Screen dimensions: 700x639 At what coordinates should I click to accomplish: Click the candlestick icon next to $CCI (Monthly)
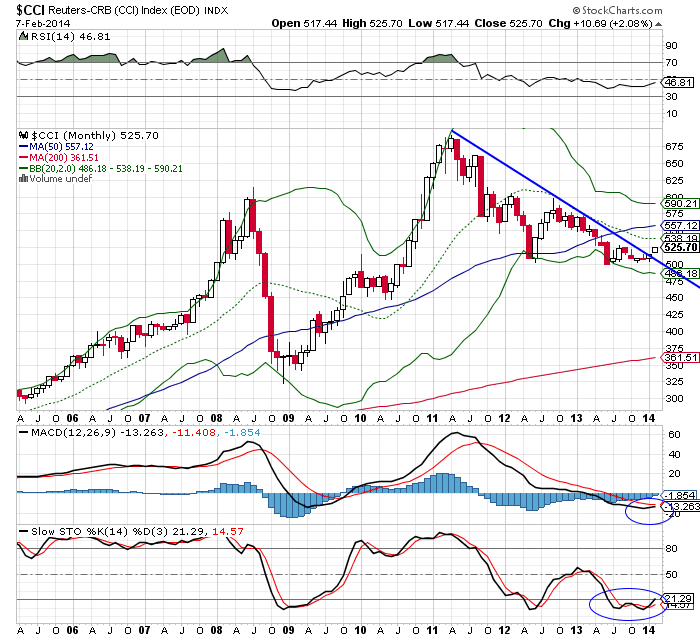pyautogui.click(x=24, y=135)
